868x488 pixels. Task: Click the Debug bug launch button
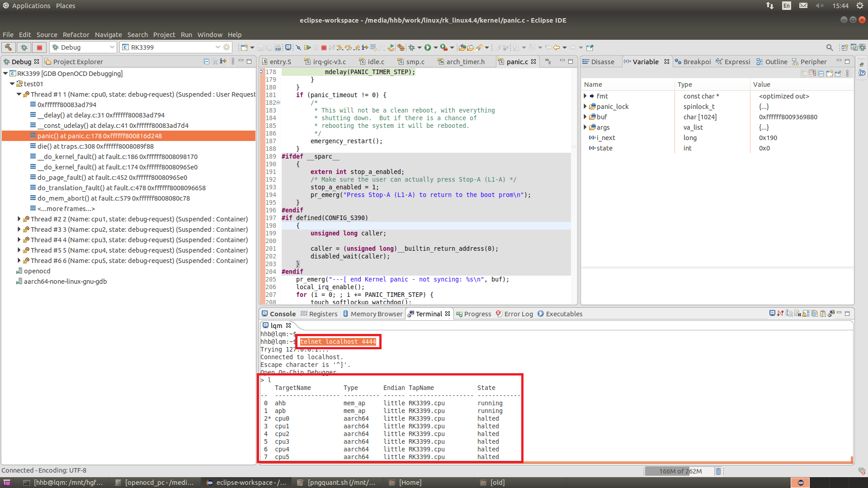click(24, 47)
